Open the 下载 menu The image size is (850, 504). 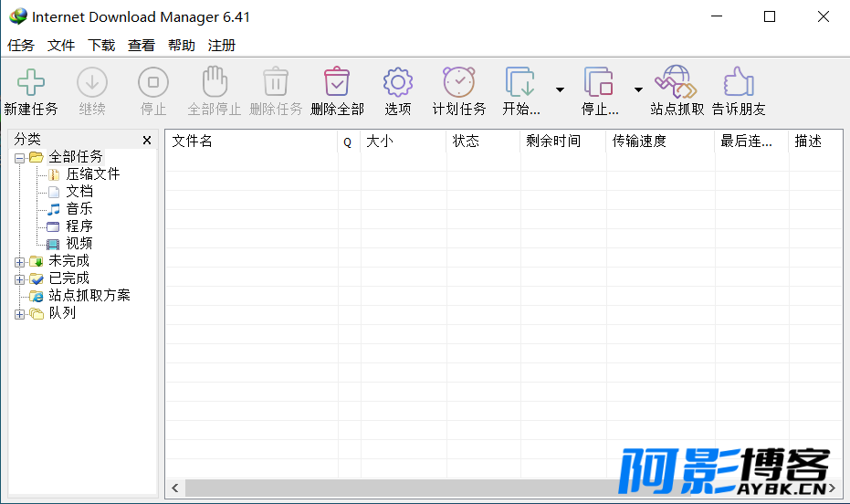101,46
